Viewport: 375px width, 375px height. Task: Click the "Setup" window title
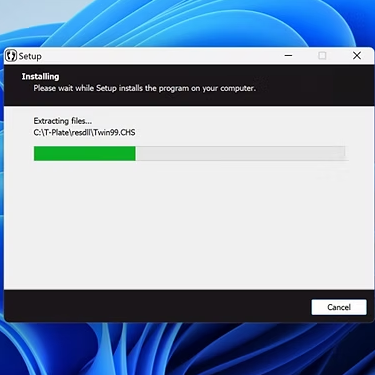pos(30,56)
